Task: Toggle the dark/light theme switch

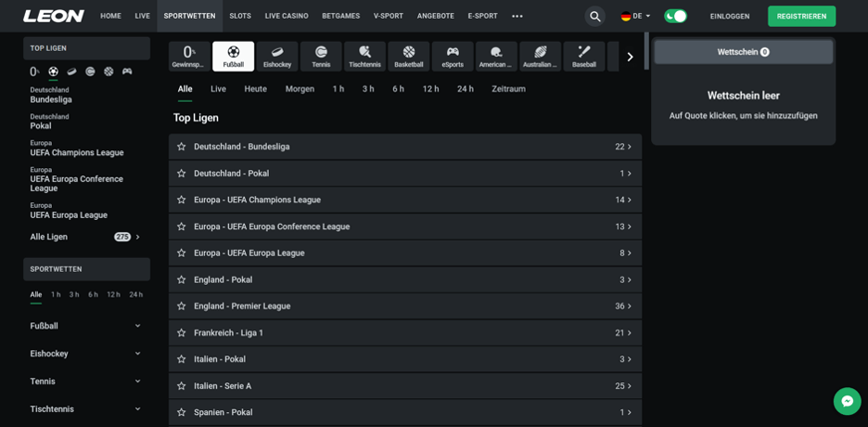Action: tap(675, 16)
